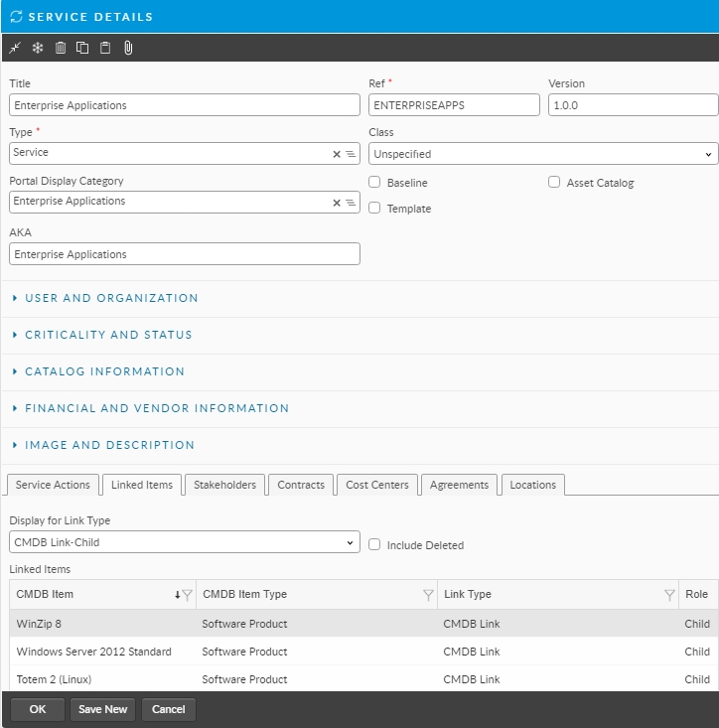Open the Portal Display Category list icon
Viewport: 719px width, 728px height.
[x=351, y=203]
